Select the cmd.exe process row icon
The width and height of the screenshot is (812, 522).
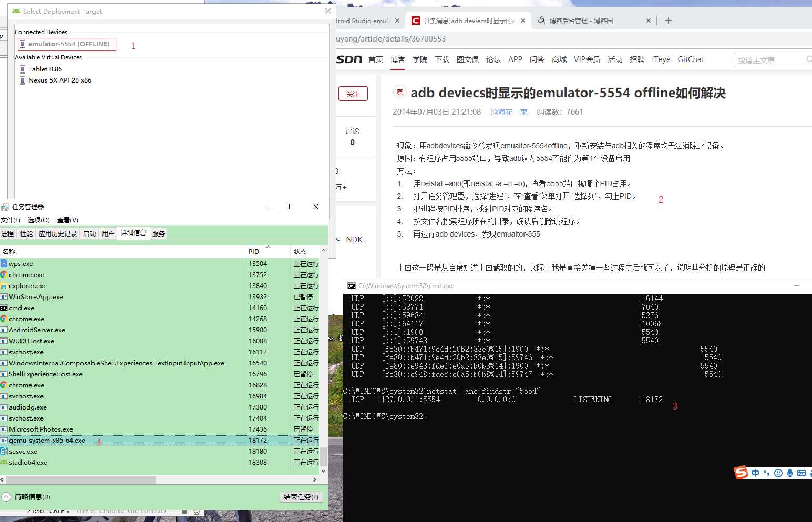[4, 308]
